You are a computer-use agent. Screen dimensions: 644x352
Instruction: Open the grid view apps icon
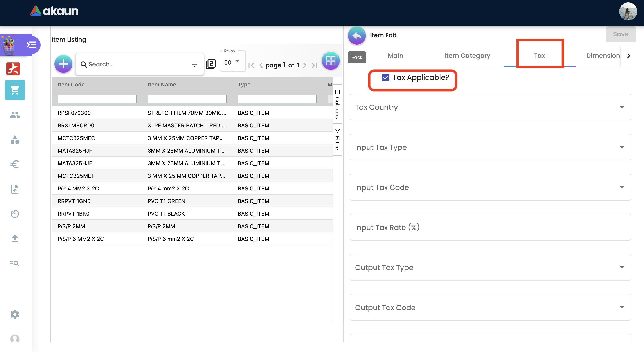[x=331, y=61]
